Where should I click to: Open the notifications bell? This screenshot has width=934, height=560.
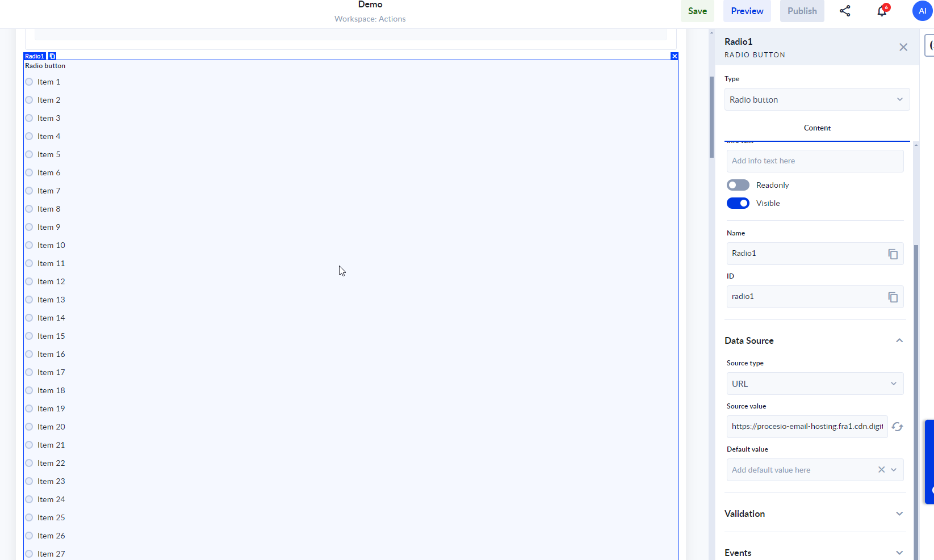[882, 11]
